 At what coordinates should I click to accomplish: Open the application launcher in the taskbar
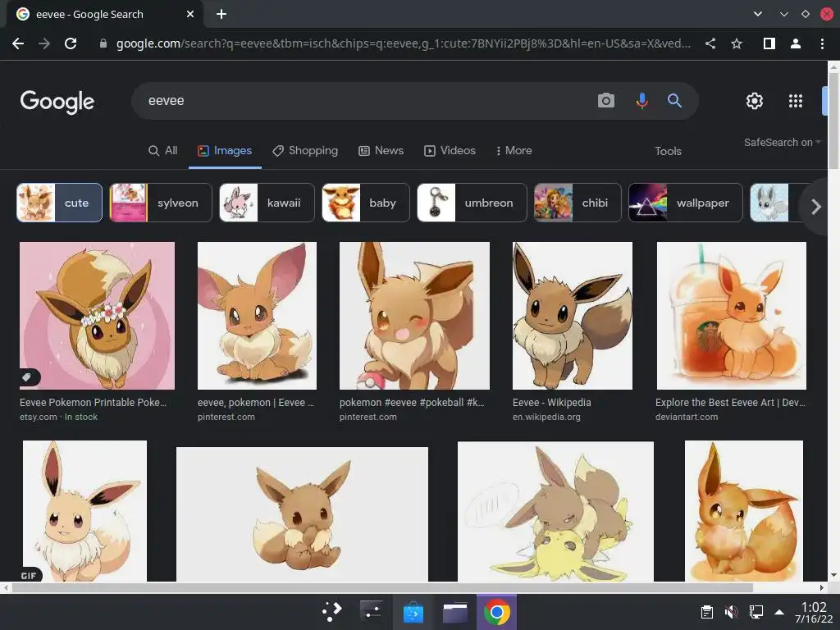click(332, 611)
